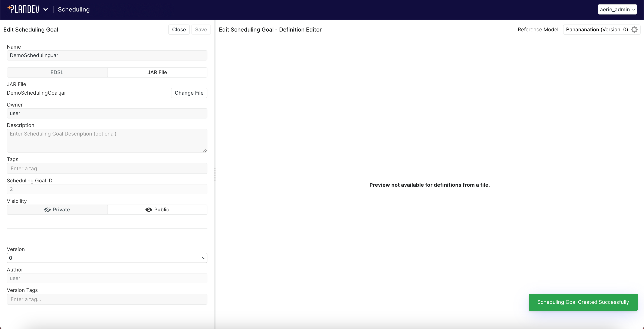The width and height of the screenshot is (644, 329).
Task: Click the Tags input field
Action: coord(107,168)
